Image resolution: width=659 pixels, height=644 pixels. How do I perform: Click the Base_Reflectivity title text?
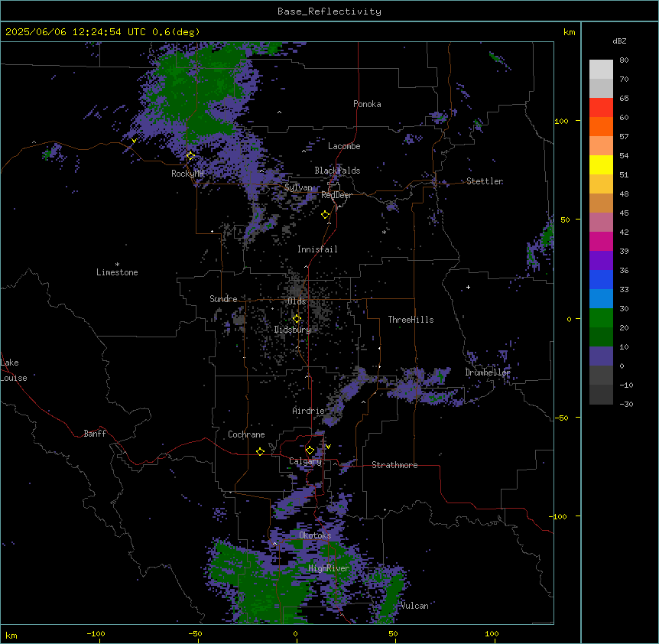click(x=329, y=11)
